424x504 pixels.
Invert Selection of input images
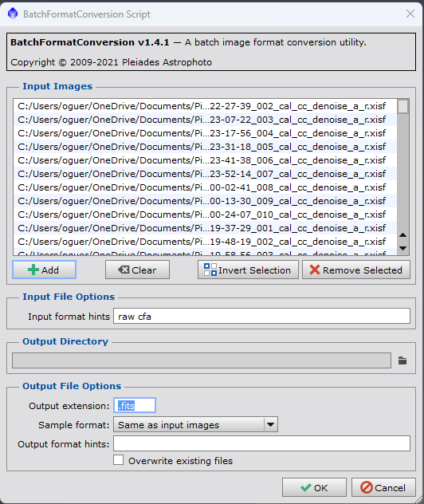tap(248, 270)
